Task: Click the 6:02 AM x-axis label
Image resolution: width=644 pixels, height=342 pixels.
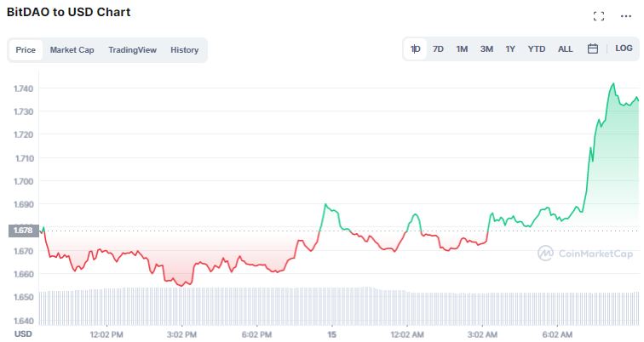Action: point(557,334)
